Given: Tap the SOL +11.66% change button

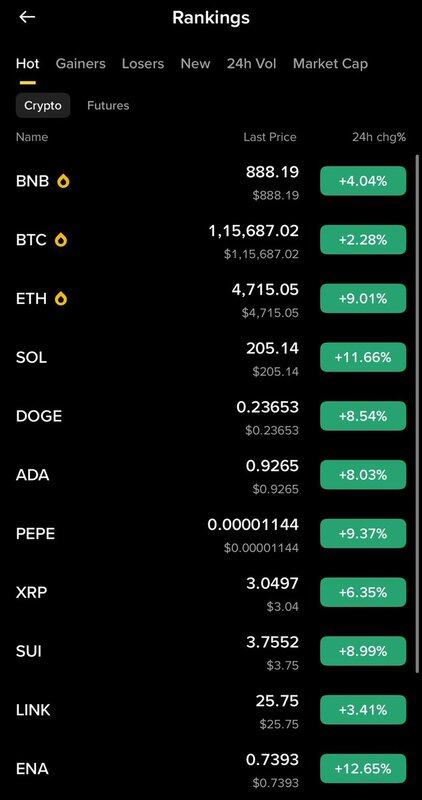Looking at the screenshot, I should (363, 357).
